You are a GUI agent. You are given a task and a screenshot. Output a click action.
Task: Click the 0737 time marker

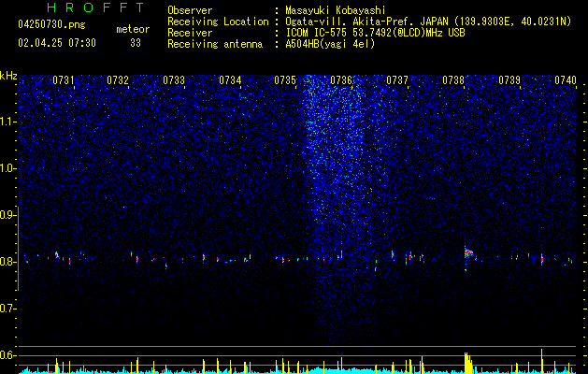397,80
